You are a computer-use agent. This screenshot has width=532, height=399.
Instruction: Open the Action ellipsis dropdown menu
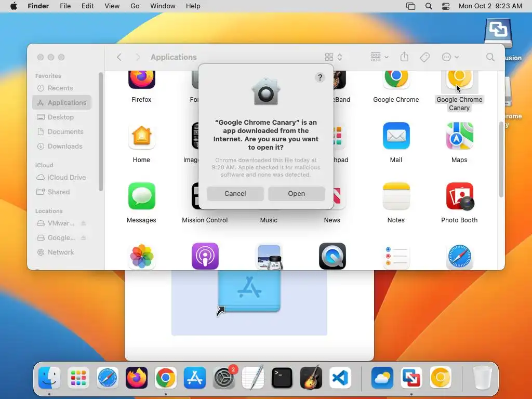click(450, 57)
